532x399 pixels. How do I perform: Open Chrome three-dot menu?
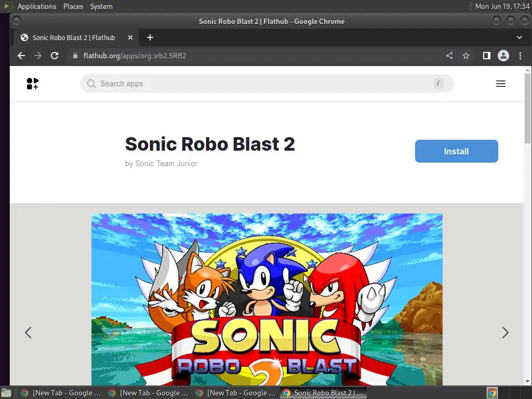click(x=520, y=56)
